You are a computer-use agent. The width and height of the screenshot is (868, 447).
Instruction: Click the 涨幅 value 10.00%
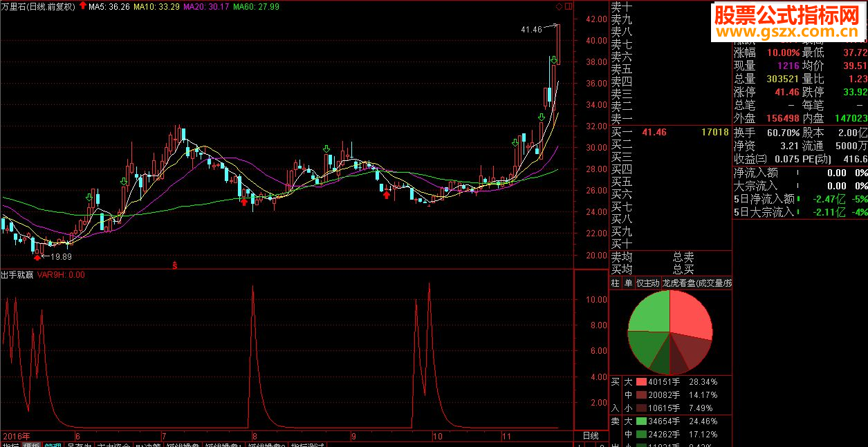784,53
